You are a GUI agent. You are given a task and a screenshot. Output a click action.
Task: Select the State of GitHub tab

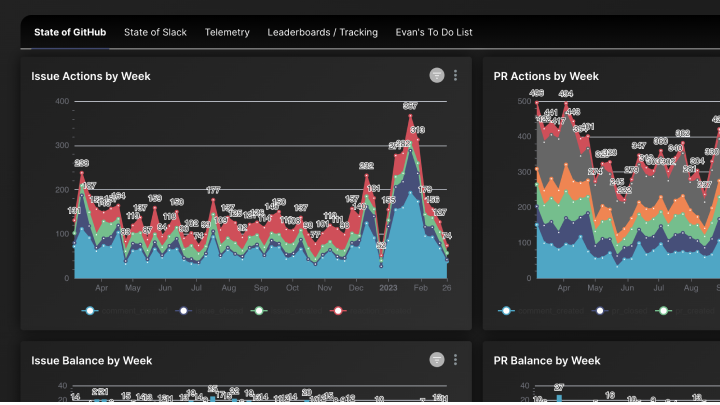click(x=71, y=32)
